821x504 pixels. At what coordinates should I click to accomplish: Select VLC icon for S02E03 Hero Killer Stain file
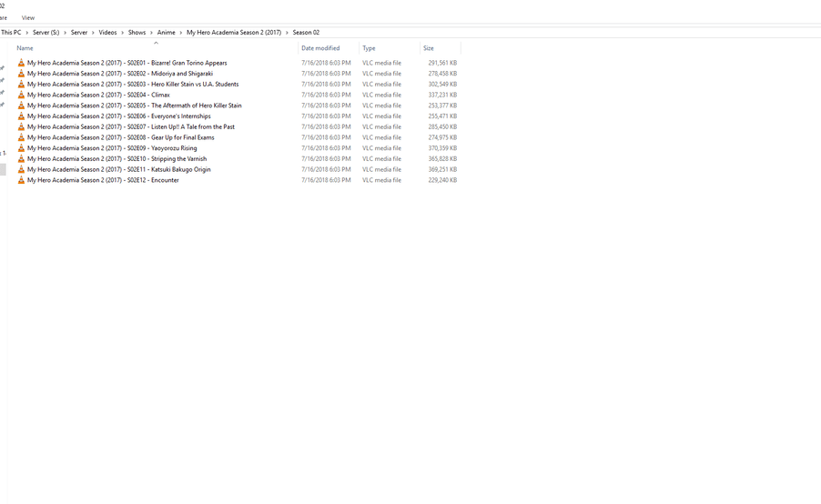tap(21, 85)
